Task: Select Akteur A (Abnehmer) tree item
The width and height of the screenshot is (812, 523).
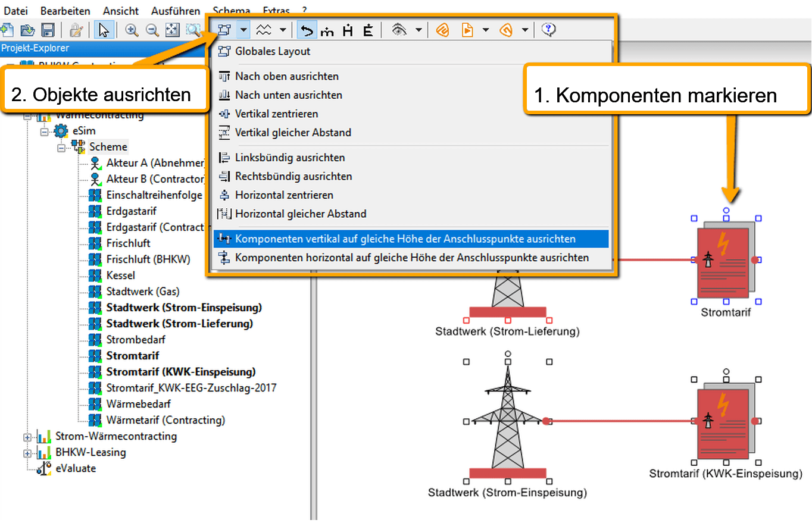Action: (x=155, y=163)
